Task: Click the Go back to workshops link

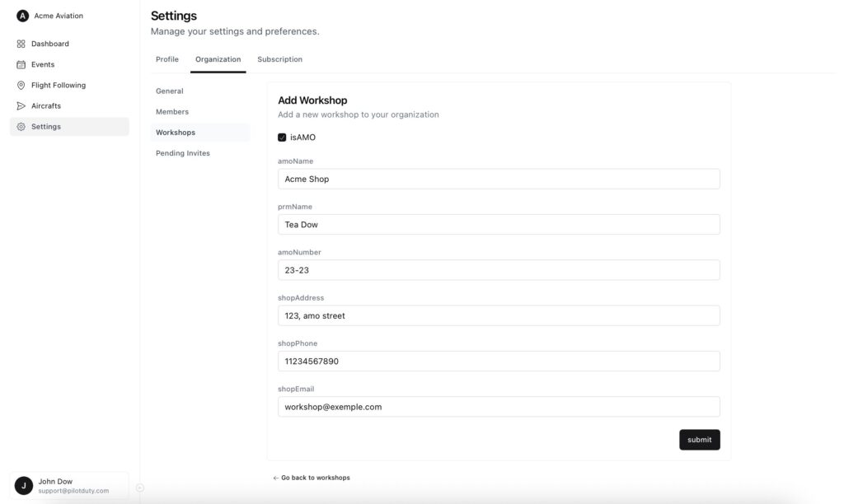Action: point(312,478)
